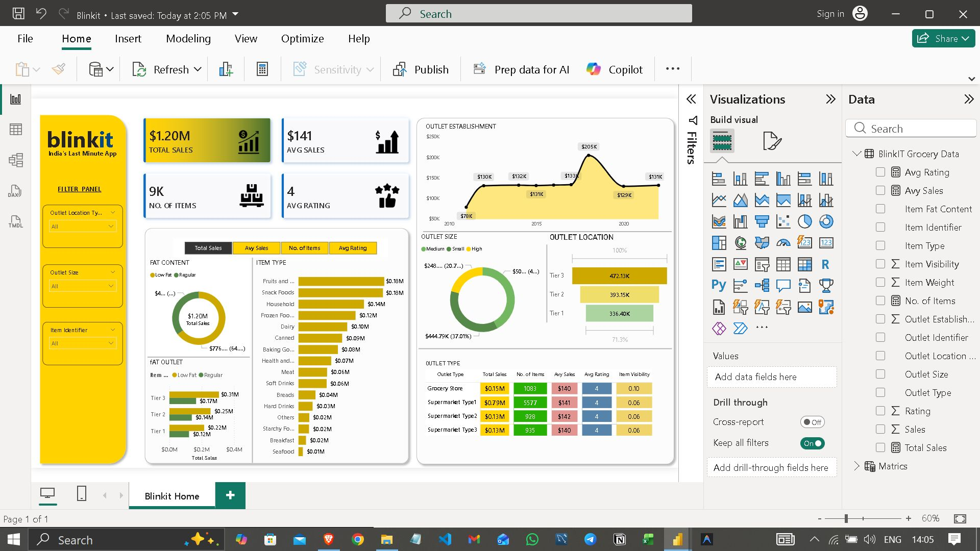The height and width of the screenshot is (551, 980).
Task: Open Model view icon in sidebar
Action: point(16,160)
